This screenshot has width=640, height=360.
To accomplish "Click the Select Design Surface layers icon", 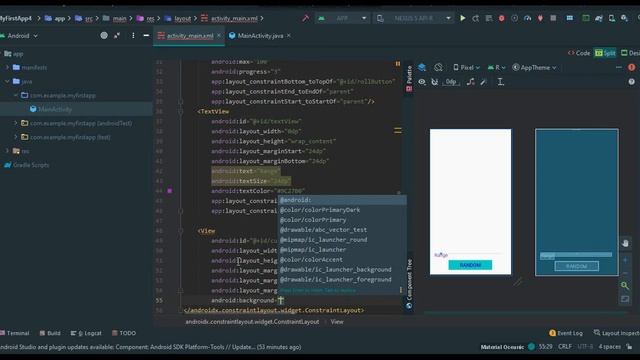I will [x=422, y=67].
